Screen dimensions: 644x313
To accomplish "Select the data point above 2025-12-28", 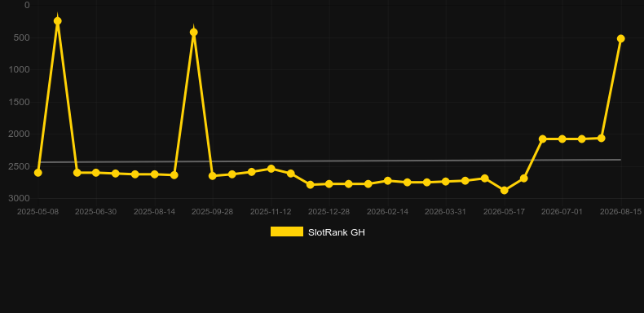I will click(329, 184).
